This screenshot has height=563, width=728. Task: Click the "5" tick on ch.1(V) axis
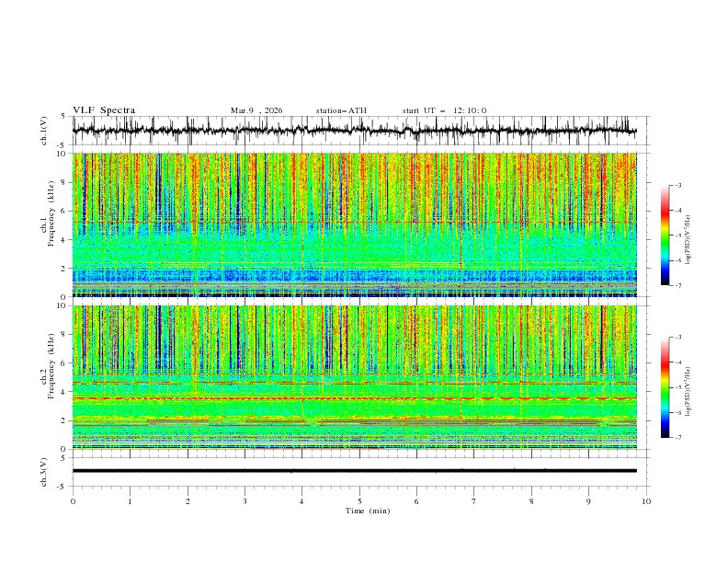[63, 116]
